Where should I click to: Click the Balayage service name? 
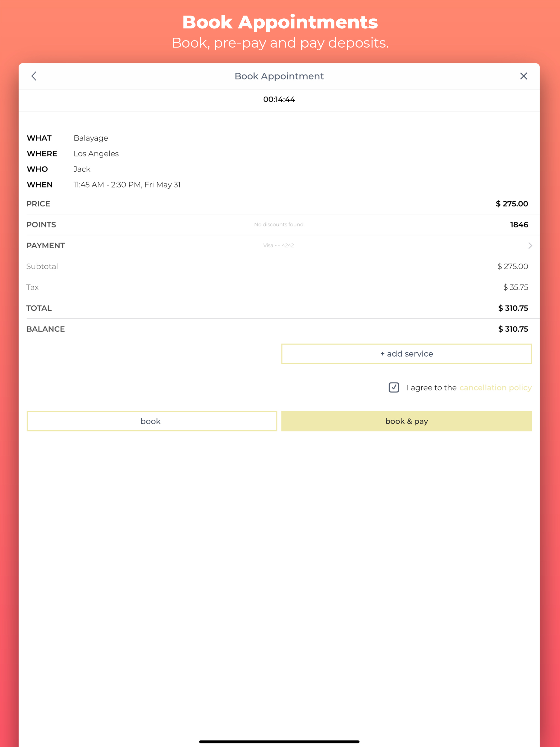click(x=91, y=138)
